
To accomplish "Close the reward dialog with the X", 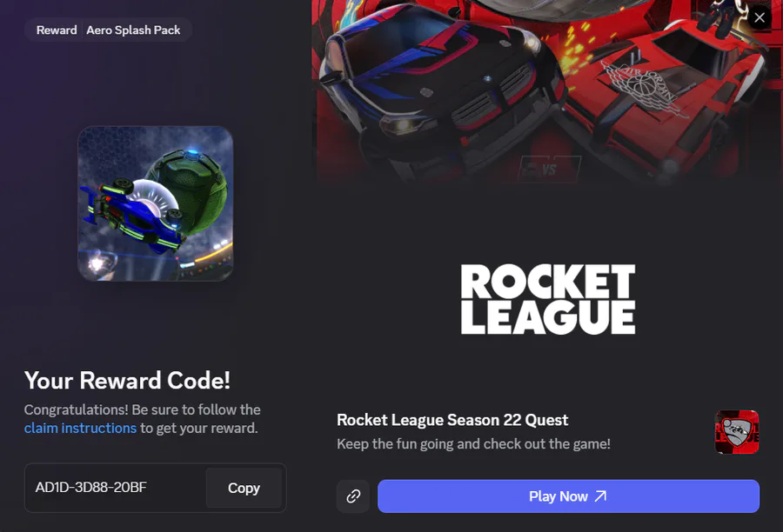I will (760, 18).
